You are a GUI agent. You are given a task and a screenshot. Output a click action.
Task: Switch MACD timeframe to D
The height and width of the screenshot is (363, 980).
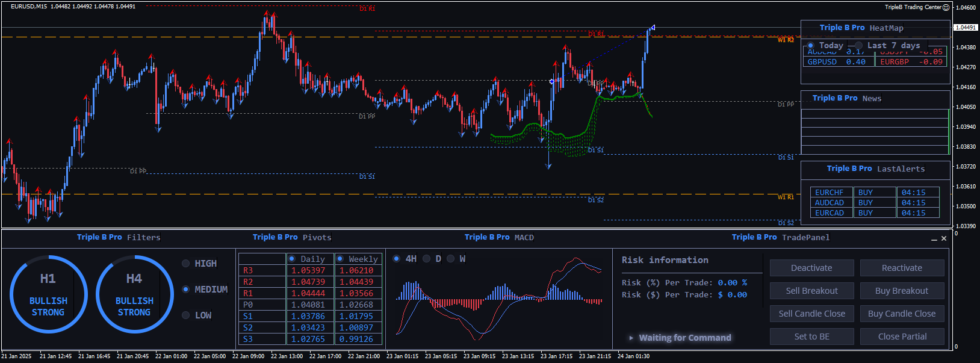pos(427,259)
